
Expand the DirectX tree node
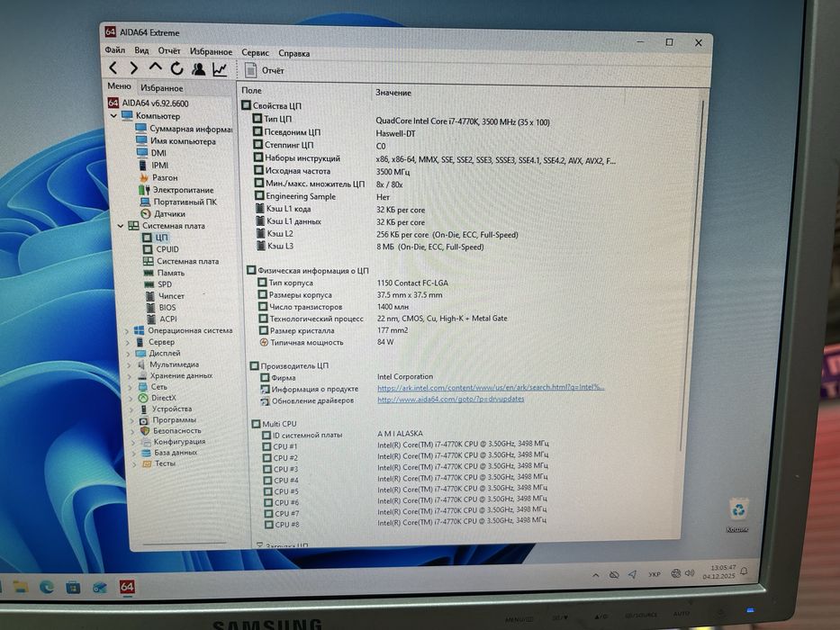tap(131, 399)
